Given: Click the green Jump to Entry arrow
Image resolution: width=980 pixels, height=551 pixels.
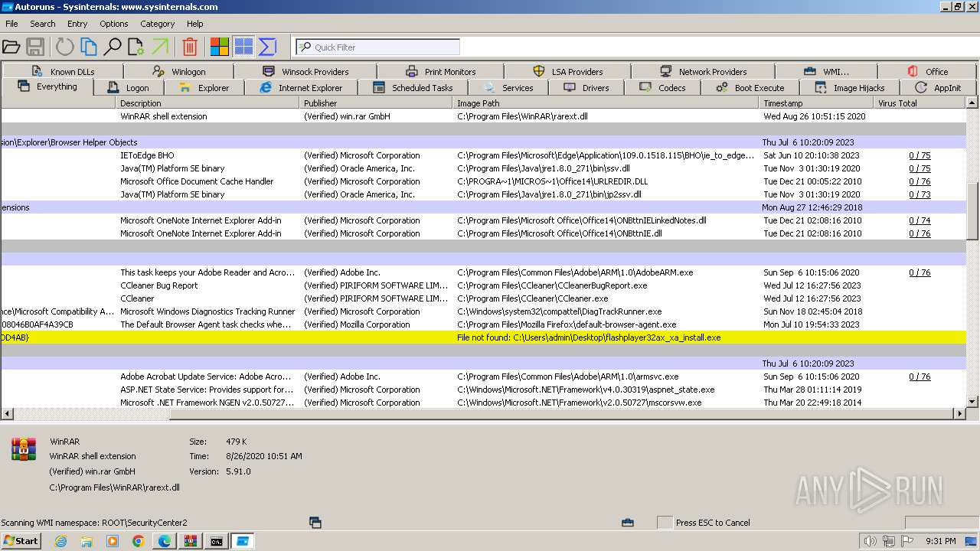Looking at the screenshot, I should [160, 47].
